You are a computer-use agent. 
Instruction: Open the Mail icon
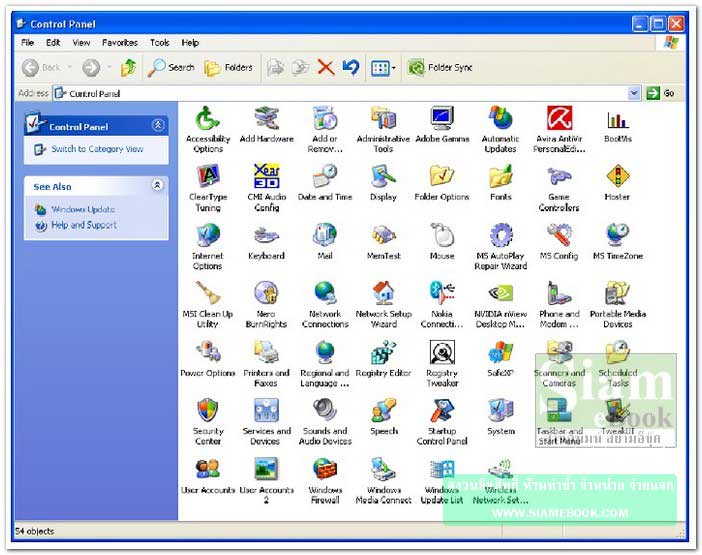tap(325, 235)
